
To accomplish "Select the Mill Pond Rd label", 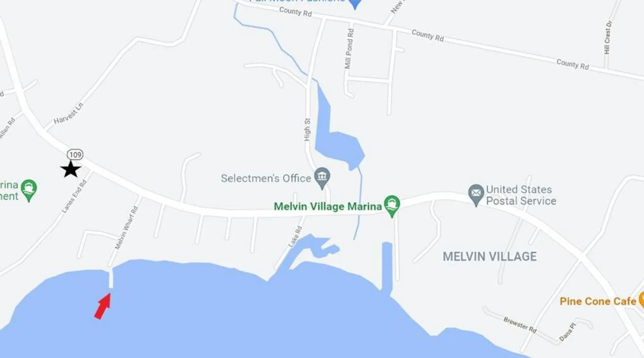I will [x=349, y=49].
